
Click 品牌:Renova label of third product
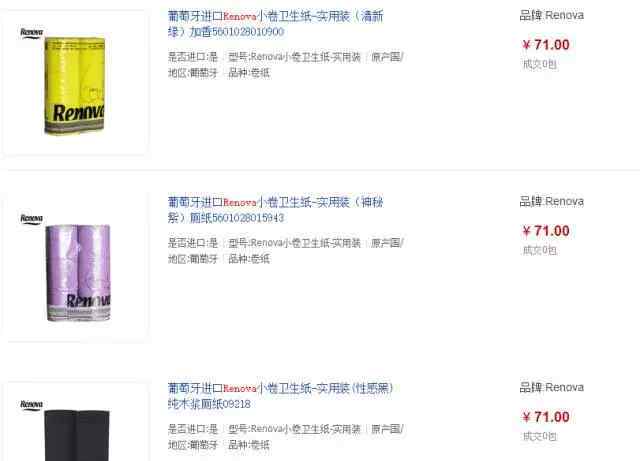click(551, 387)
